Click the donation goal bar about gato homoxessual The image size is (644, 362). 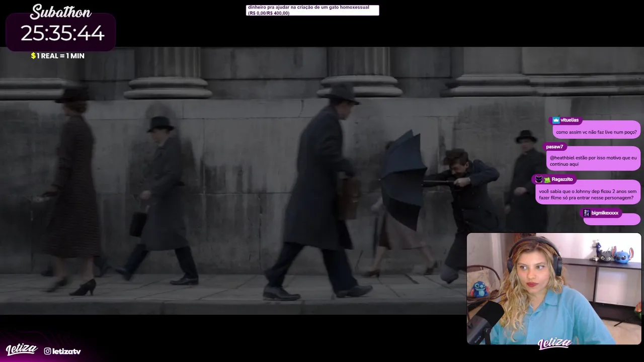point(312,10)
